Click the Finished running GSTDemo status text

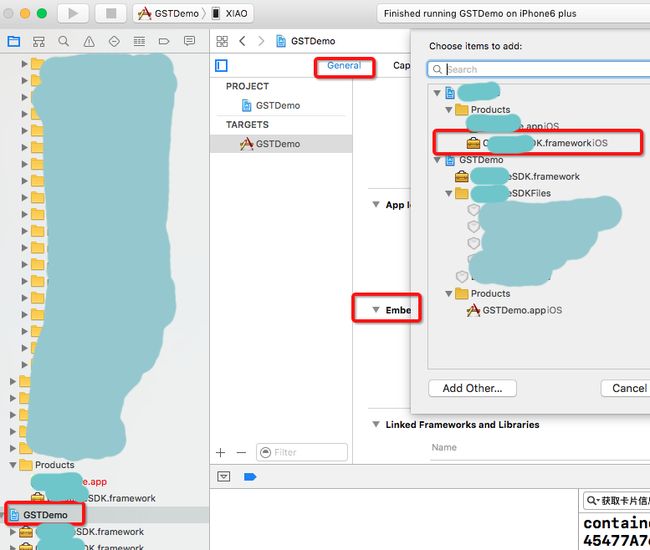pos(480,14)
